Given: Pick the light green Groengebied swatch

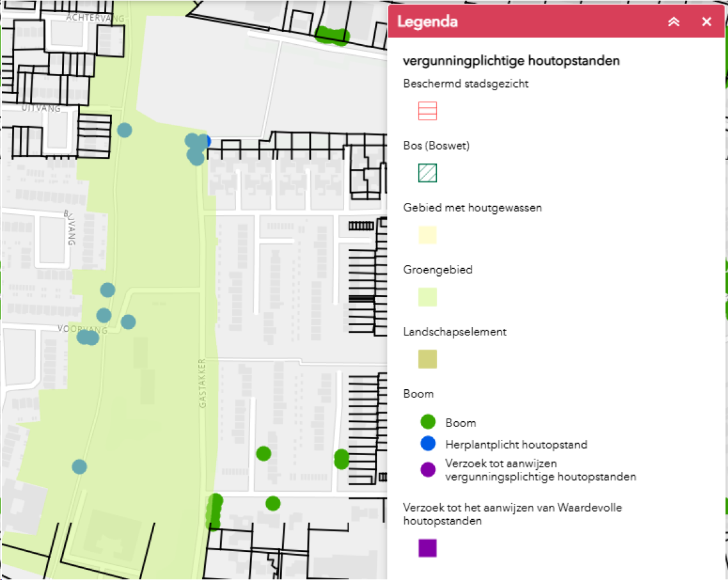Looking at the screenshot, I should point(427,297).
